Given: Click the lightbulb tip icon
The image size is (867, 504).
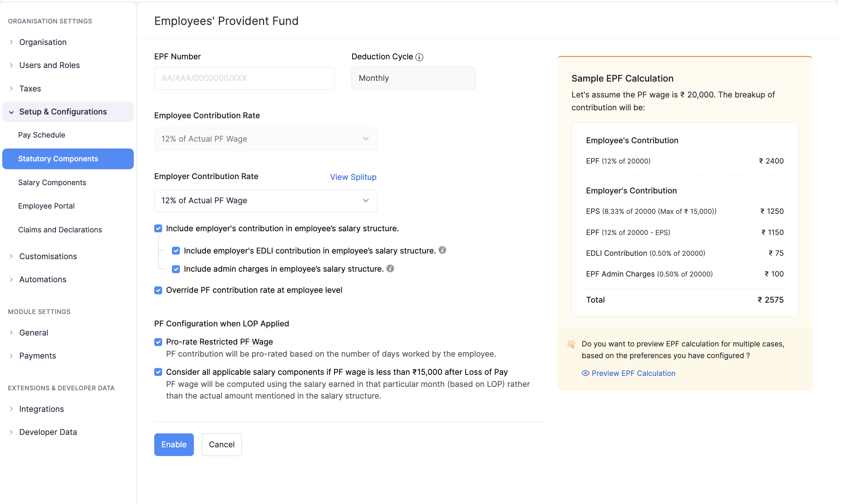Looking at the screenshot, I should pos(571,344).
